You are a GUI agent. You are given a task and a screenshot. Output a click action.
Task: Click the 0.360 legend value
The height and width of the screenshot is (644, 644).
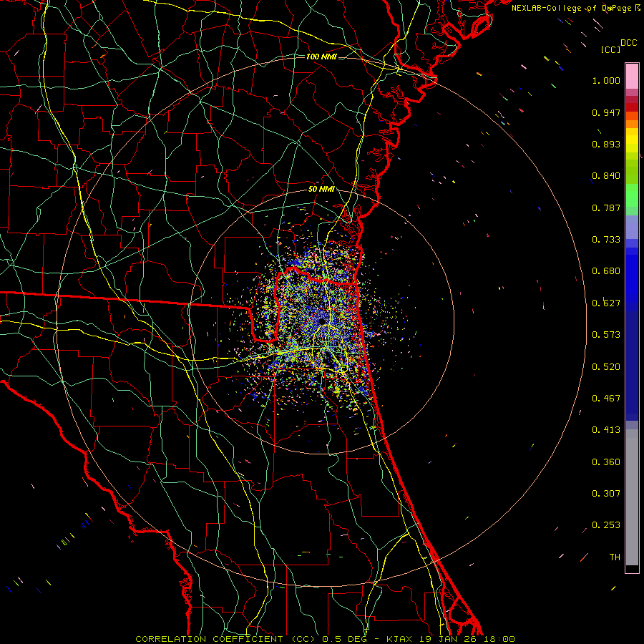tap(606, 462)
